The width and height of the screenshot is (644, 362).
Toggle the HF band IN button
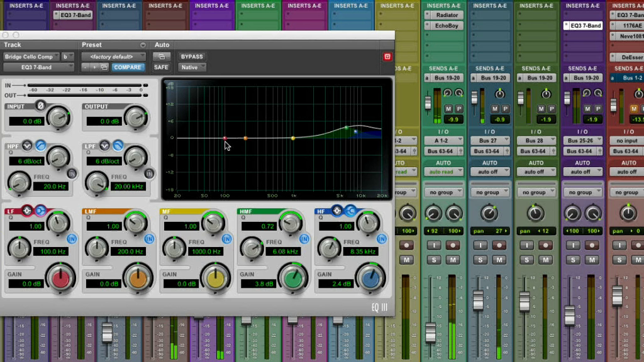click(381, 239)
